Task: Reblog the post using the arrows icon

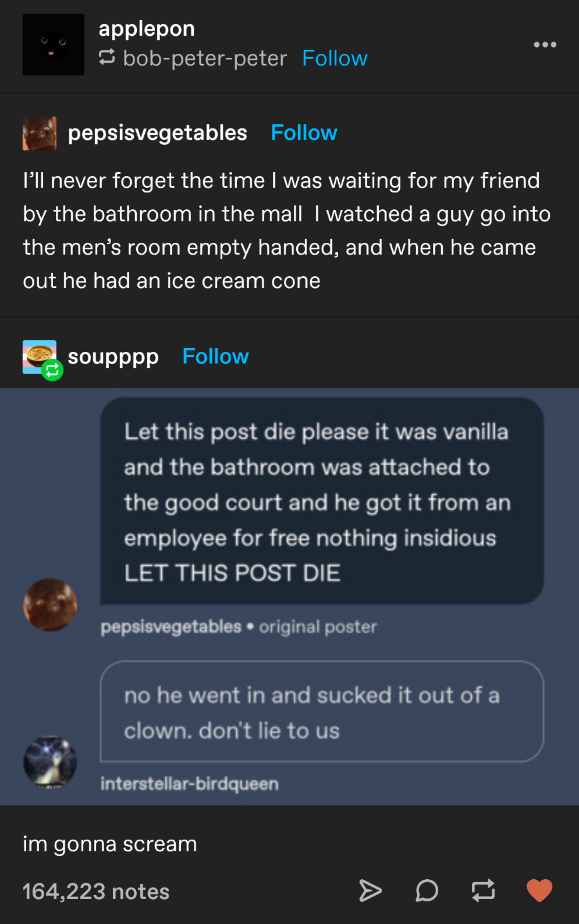Action: pyautogui.click(x=483, y=891)
